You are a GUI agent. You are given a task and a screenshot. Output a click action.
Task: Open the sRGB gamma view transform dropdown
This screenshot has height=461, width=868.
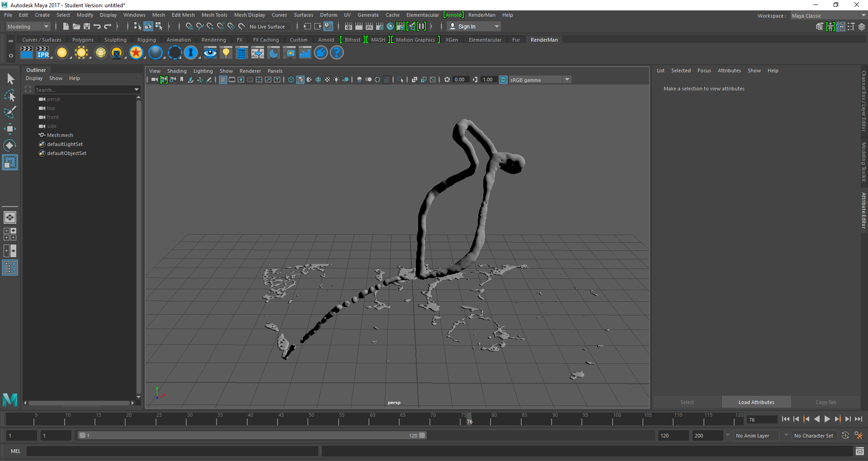567,80
